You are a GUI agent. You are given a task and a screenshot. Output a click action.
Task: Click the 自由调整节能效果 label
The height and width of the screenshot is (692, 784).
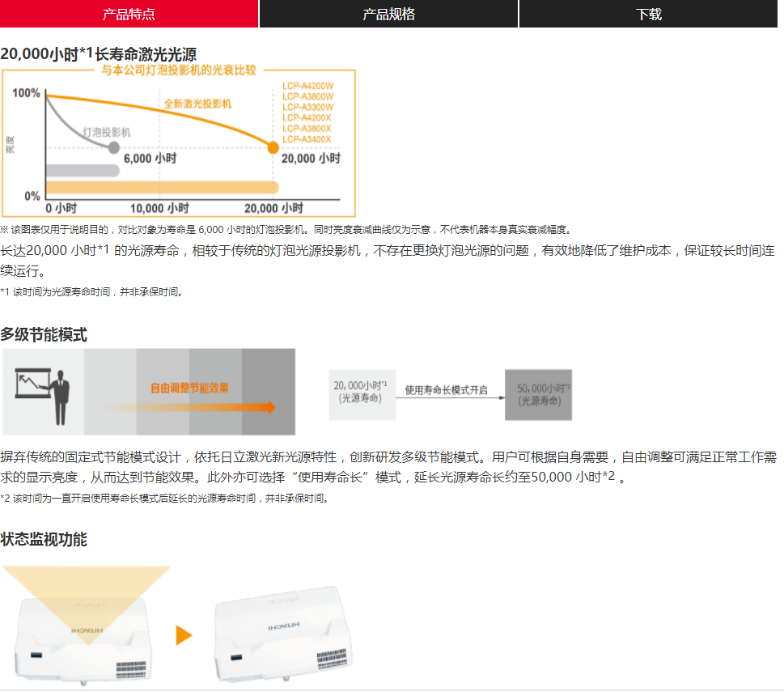tap(189, 388)
